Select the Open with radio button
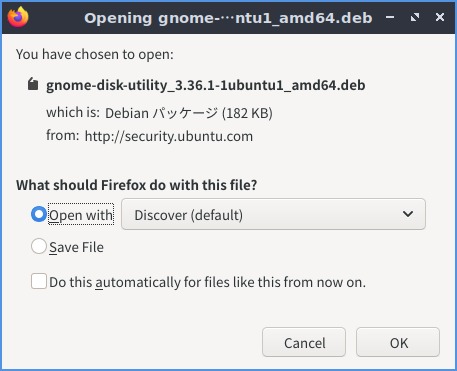Screen dimensions: 457x371 (x=39, y=214)
